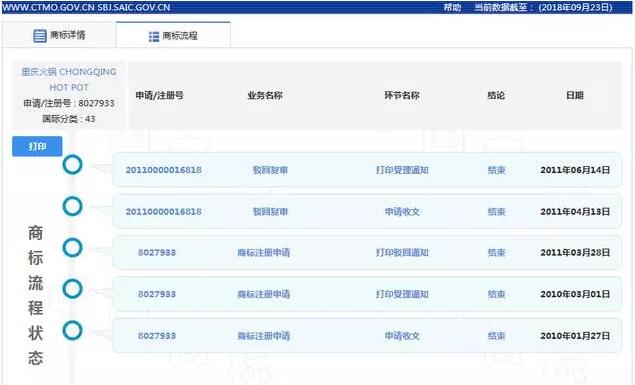Click the 申请/注册号 column header
The height and width of the screenshot is (385, 635).
coord(160,96)
